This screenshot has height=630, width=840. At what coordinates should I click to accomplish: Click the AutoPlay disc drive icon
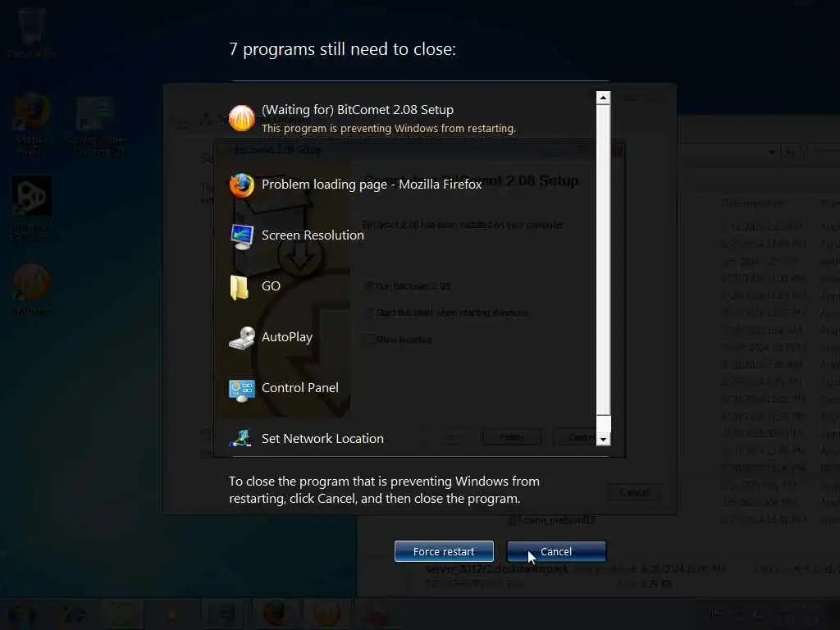tap(242, 338)
